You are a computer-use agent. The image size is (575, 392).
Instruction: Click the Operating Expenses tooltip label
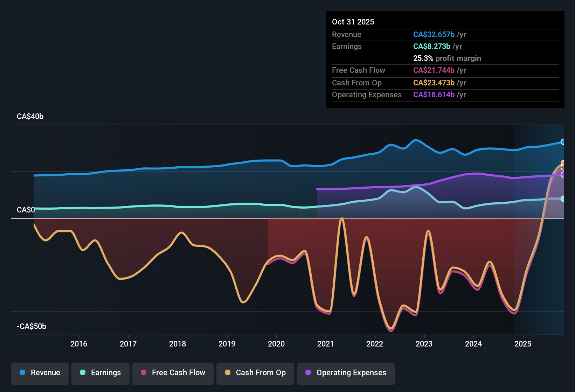pyautogui.click(x=367, y=94)
